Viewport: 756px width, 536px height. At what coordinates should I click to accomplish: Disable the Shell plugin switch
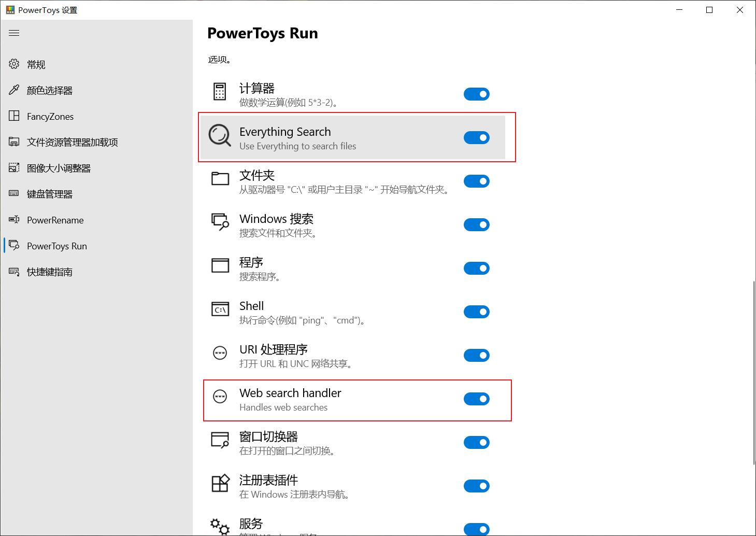point(477,312)
